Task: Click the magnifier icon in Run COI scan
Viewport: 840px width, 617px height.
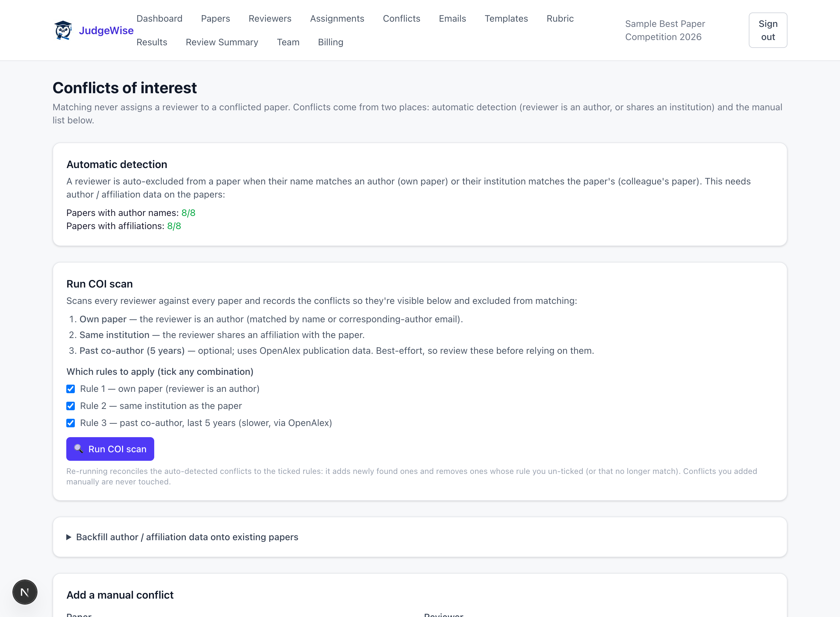Action: click(x=78, y=449)
